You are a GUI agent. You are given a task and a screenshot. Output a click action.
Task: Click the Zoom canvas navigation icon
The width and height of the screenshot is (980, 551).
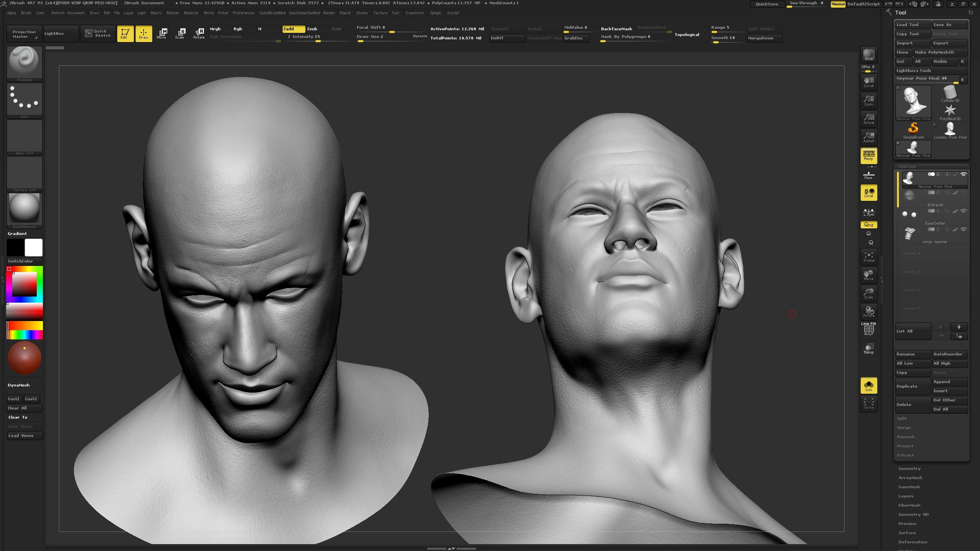(x=869, y=100)
